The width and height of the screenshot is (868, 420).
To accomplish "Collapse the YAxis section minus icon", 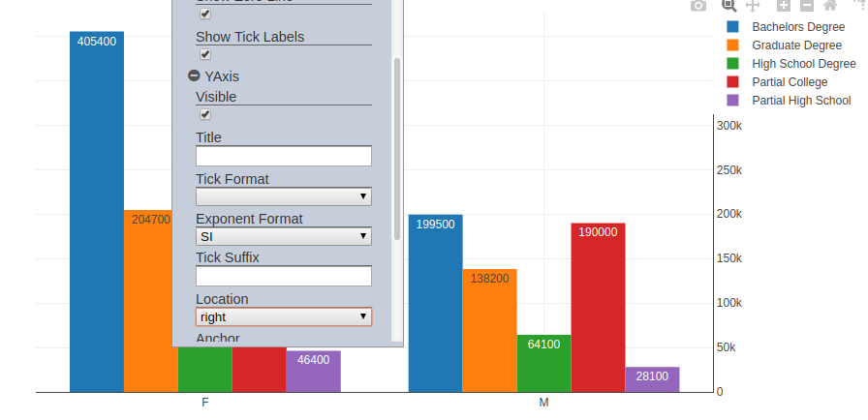I will coord(194,75).
